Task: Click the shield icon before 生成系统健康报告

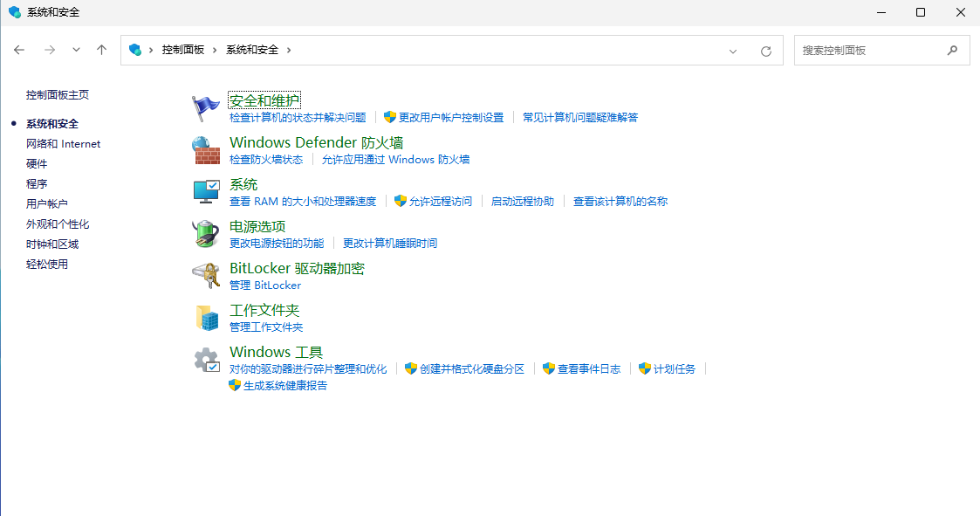Action: [x=235, y=385]
